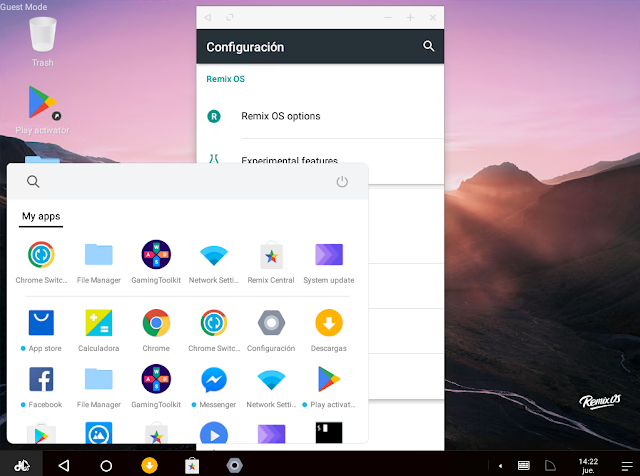Screen dimensions: 640x476
Task: Select the My apps tab
Action: click(x=41, y=216)
